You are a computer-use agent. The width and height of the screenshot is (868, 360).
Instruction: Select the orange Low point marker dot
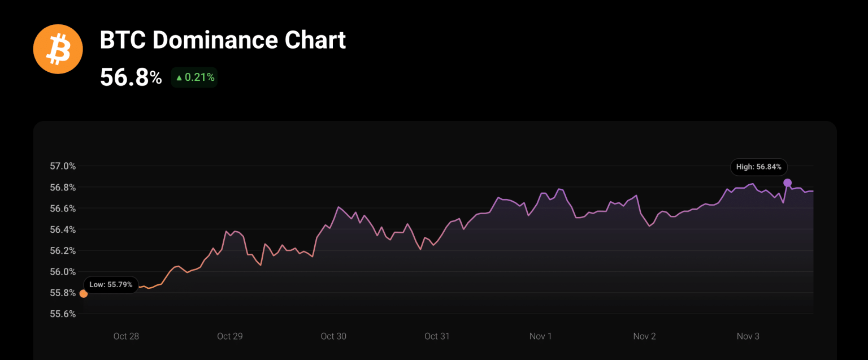[x=84, y=293]
